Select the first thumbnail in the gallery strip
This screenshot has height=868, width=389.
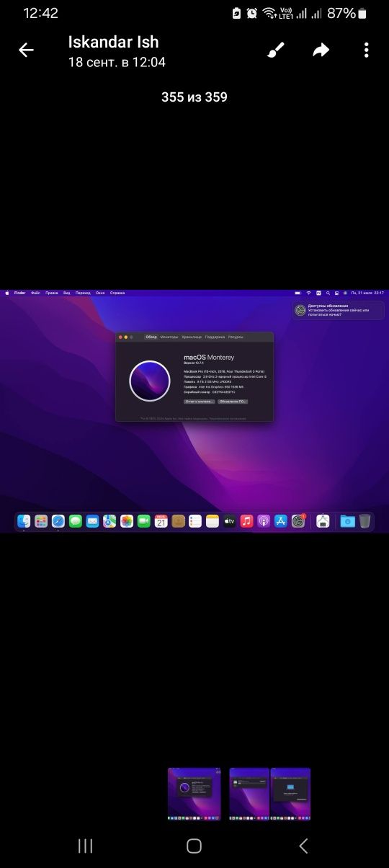click(x=194, y=794)
